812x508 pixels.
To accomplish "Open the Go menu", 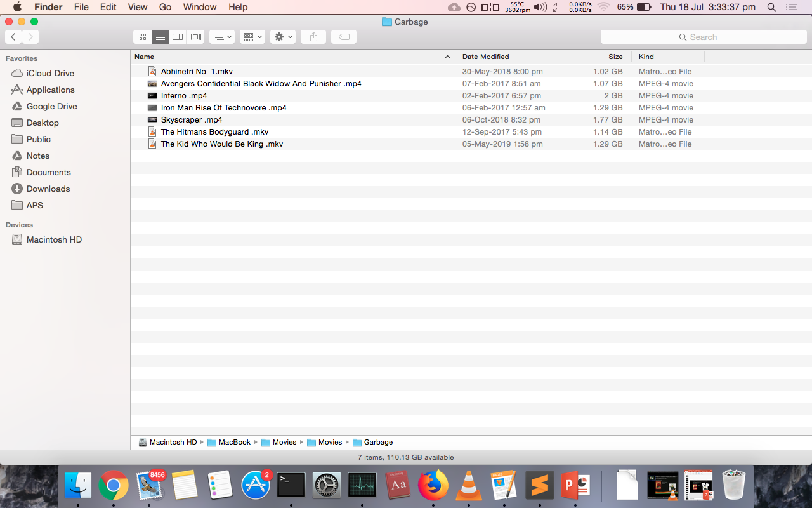I will (x=165, y=7).
